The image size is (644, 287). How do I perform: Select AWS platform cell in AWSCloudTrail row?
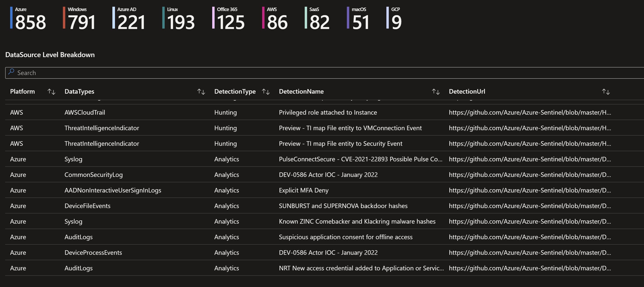16,113
